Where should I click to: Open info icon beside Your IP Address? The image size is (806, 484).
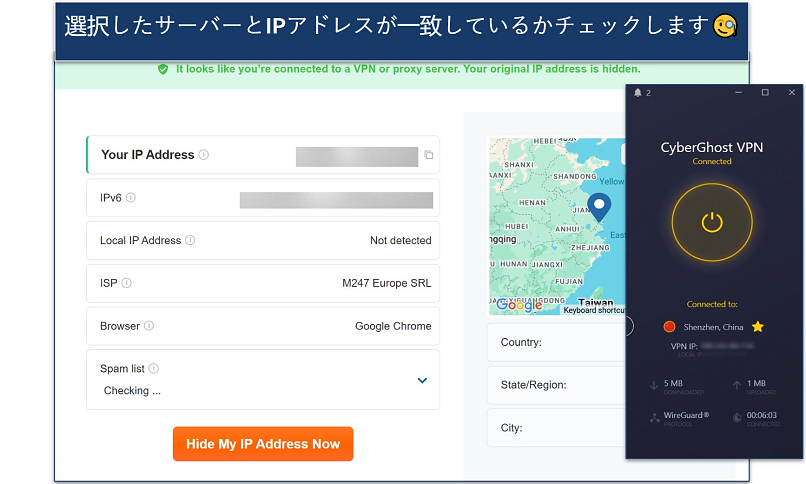point(204,155)
